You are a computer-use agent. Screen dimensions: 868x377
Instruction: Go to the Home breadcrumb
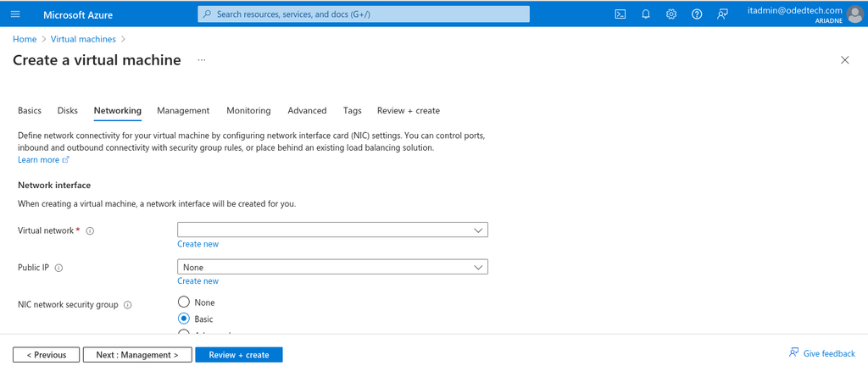(25, 39)
